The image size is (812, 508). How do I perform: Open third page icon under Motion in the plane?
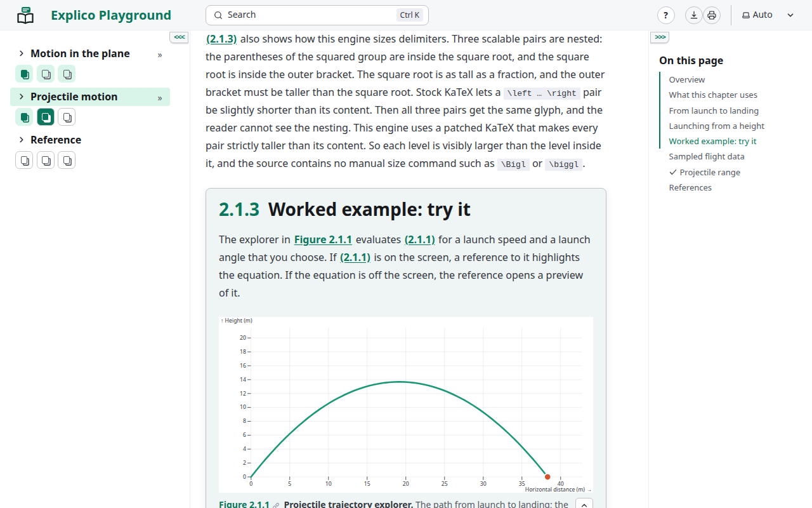(x=67, y=74)
